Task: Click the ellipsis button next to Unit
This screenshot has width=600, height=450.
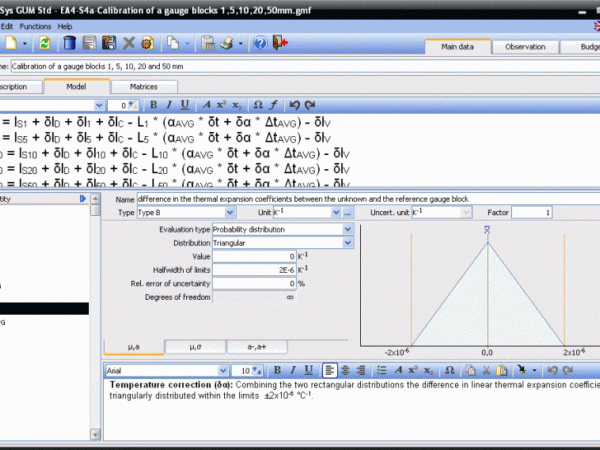Action: [347, 213]
